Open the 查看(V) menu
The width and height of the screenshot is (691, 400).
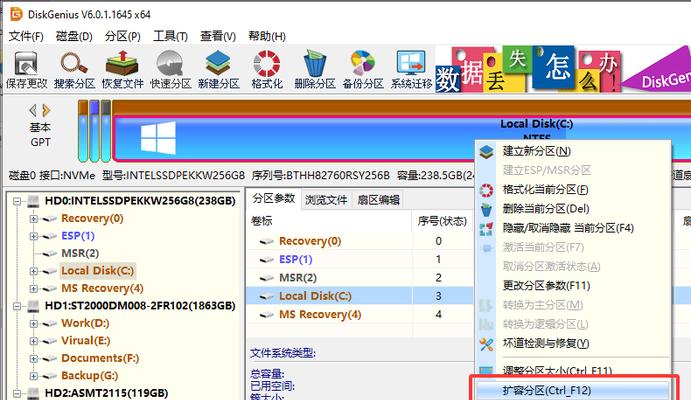[218, 36]
